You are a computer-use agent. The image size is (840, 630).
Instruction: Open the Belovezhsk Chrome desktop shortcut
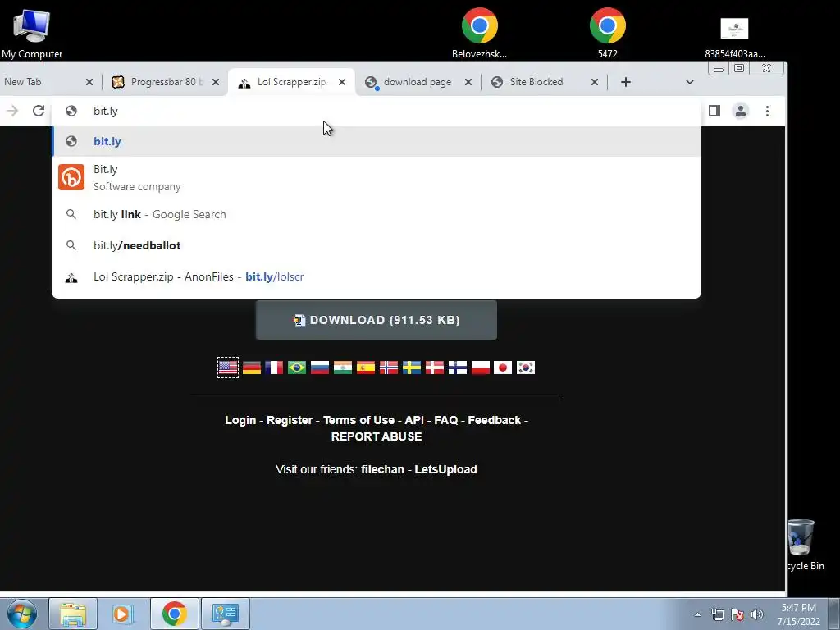pos(479,33)
